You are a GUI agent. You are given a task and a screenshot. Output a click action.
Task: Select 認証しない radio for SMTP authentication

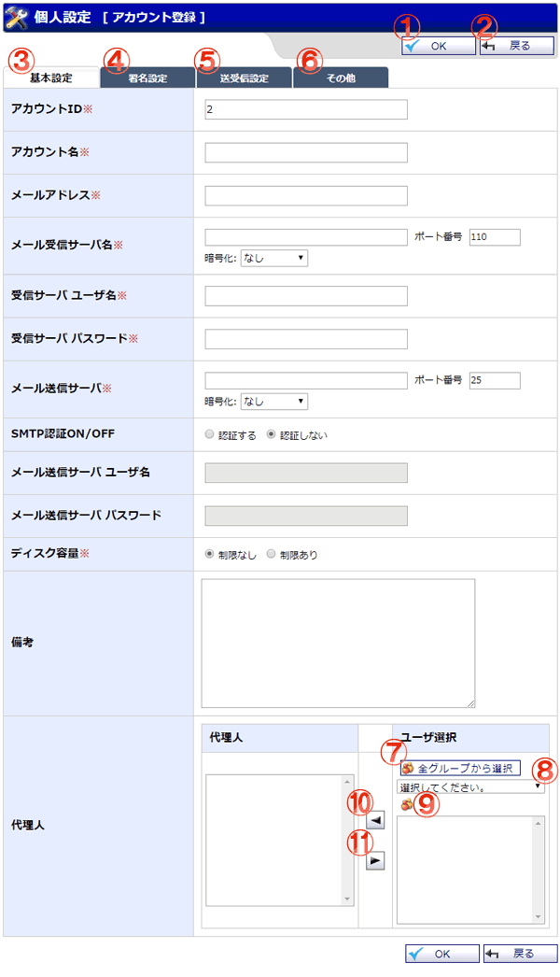click(x=271, y=435)
